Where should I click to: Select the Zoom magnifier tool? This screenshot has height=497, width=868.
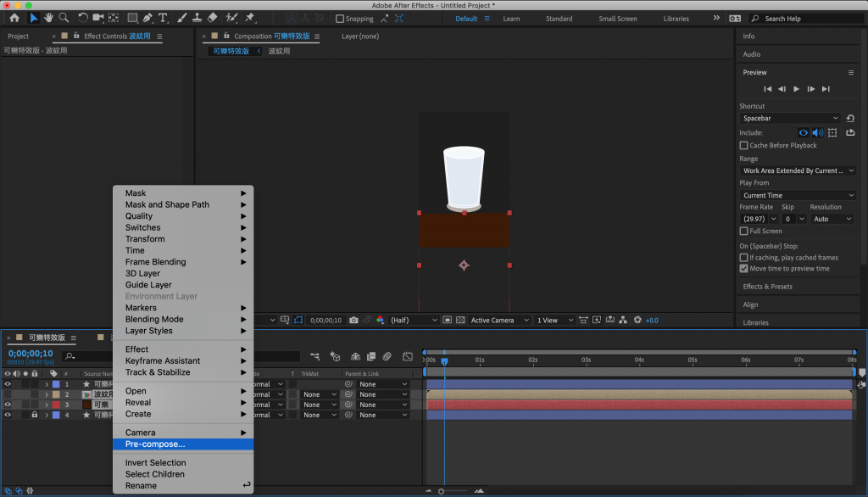(x=64, y=18)
